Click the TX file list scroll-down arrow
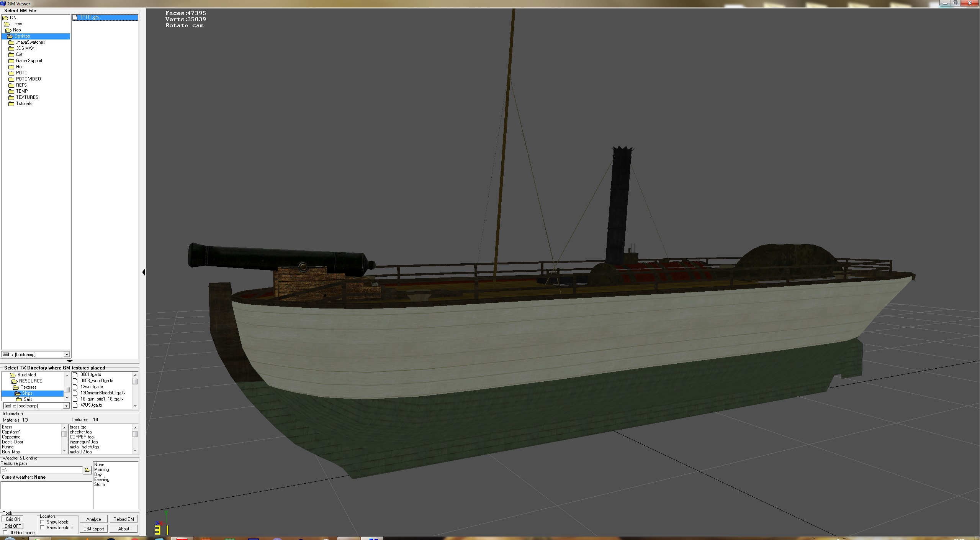The image size is (980, 540). pyautogui.click(x=135, y=406)
